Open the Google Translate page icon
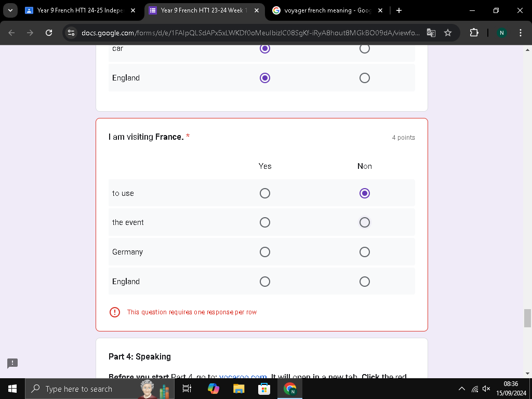532x399 pixels. pyautogui.click(x=431, y=33)
